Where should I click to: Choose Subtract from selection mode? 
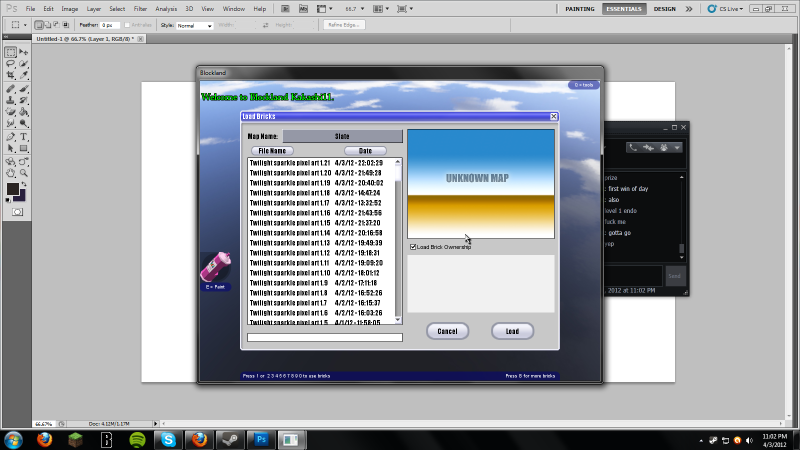pyautogui.click(x=56, y=25)
